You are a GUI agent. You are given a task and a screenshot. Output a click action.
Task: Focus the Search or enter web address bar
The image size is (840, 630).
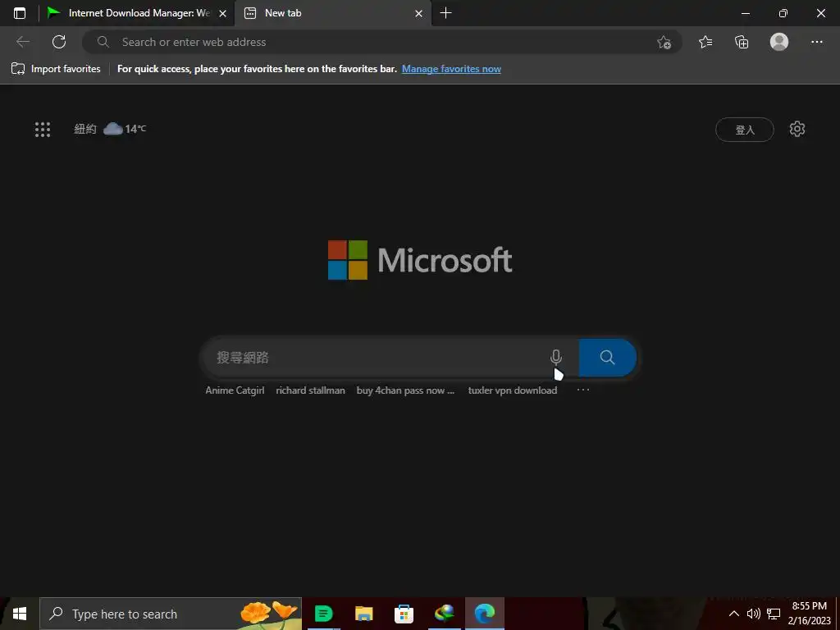[381, 42]
